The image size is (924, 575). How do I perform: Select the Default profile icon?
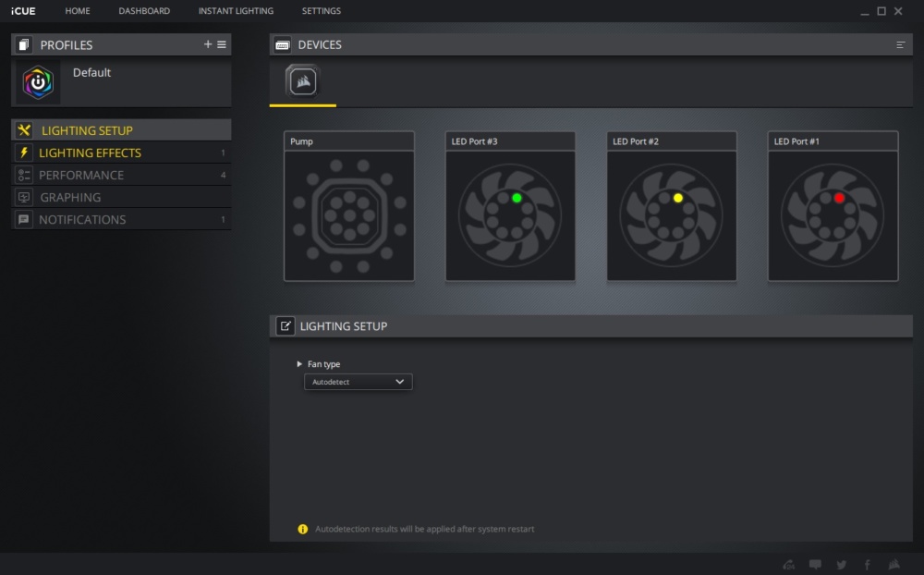(x=38, y=82)
